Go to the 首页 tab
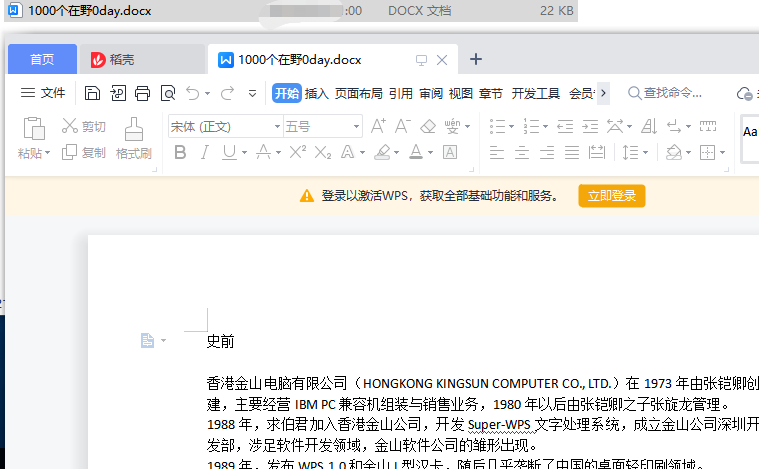This screenshot has height=469, width=759. pos(43,59)
